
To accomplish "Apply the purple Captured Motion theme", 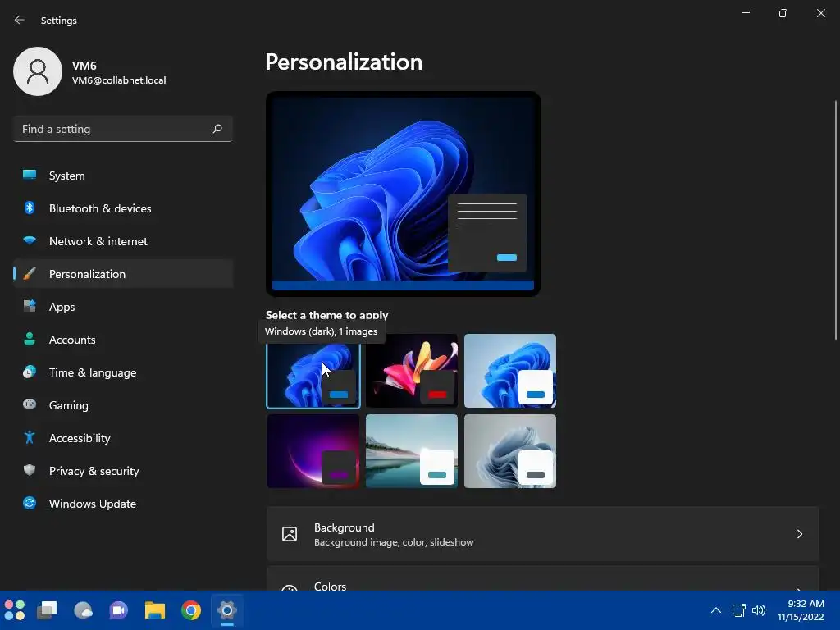I will [313, 451].
